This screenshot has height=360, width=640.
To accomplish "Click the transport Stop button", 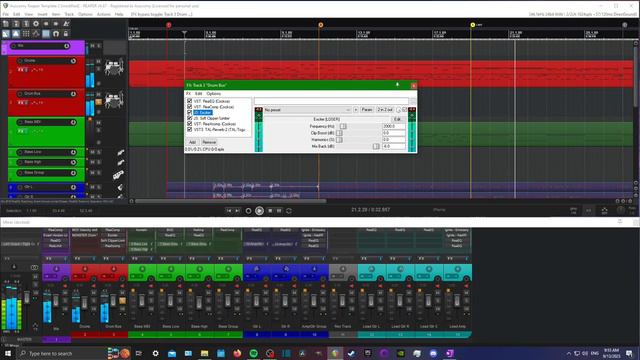I will click(x=270, y=211).
